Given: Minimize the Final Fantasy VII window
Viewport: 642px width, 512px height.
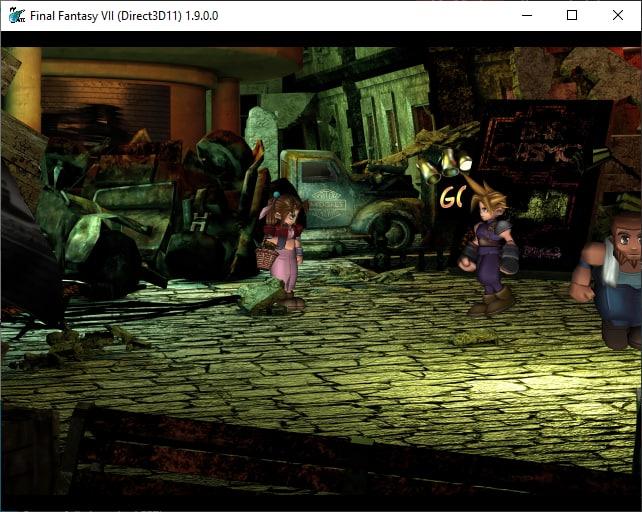Looking at the screenshot, I should (x=527, y=16).
